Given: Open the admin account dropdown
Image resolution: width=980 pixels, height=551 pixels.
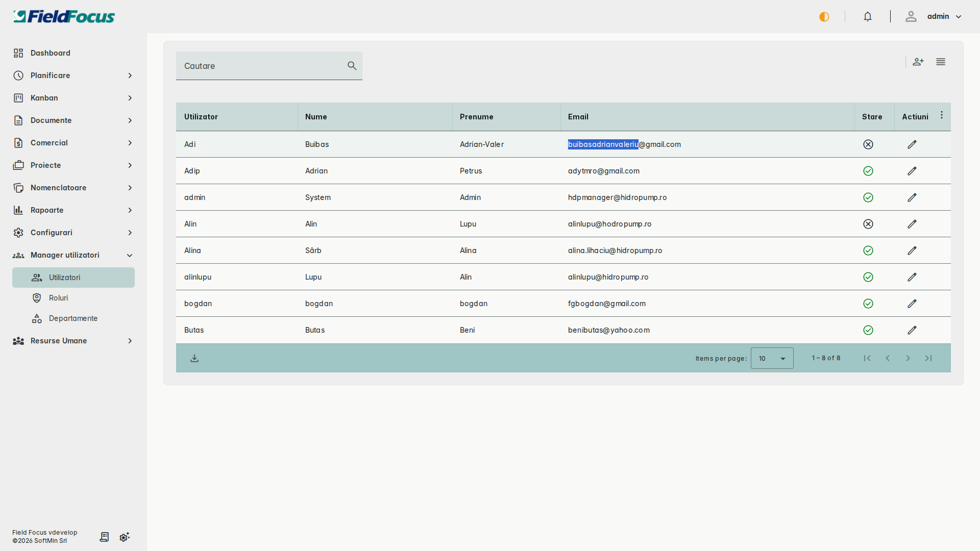Looking at the screenshot, I should (x=938, y=16).
